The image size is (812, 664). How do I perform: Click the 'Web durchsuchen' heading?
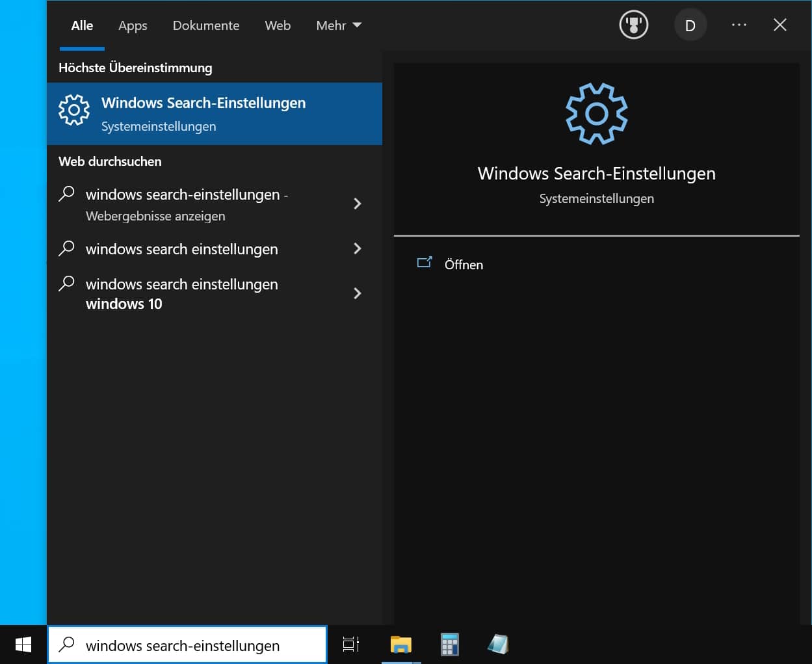point(110,161)
